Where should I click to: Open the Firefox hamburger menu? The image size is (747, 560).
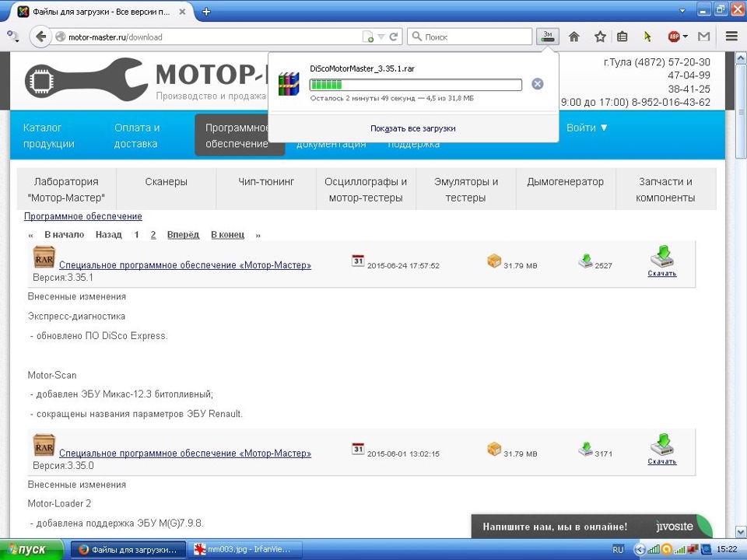tap(731, 37)
